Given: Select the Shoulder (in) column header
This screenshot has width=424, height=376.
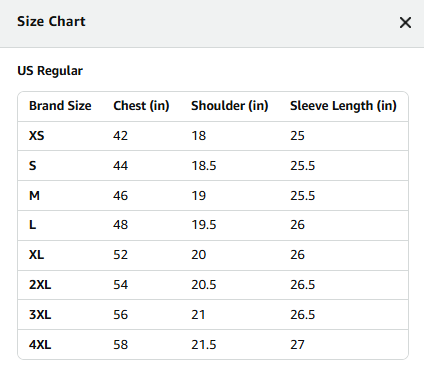Looking at the screenshot, I should pyautogui.click(x=230, y=106).
